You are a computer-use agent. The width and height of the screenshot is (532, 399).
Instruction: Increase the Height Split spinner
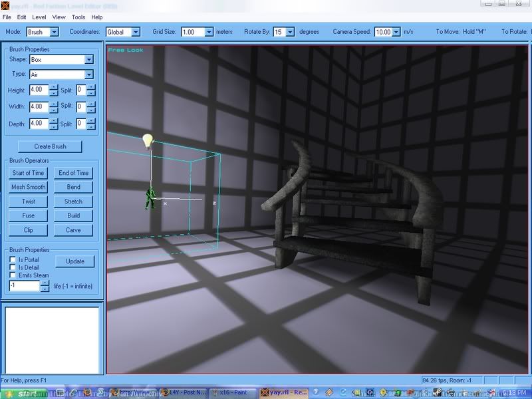91,87
